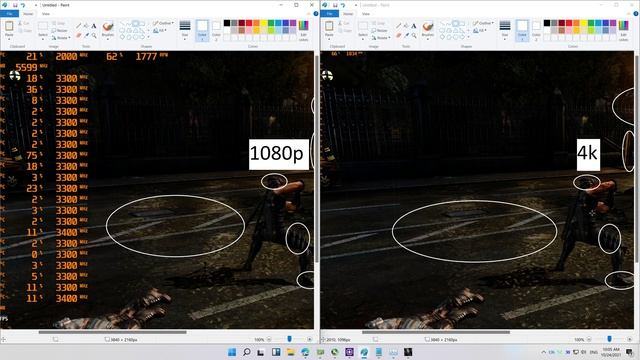Click horizontal scrollbar in 4k Paint window
640x360 pixels.
(436, 332)
